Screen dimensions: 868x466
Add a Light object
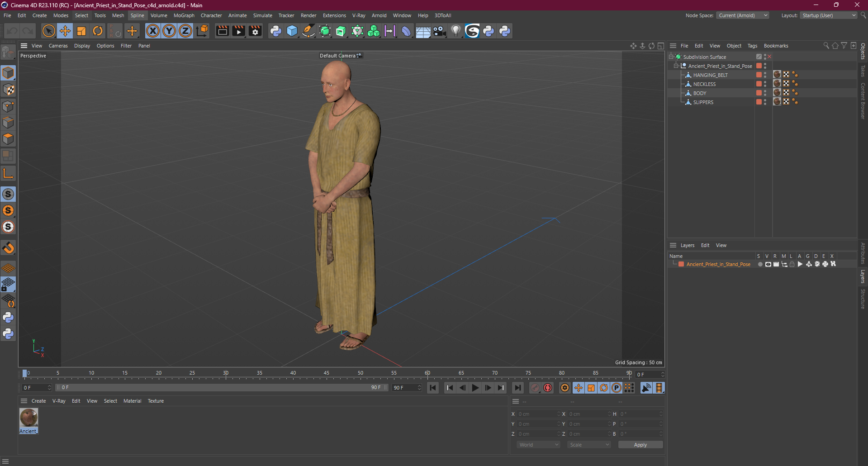(455, 31)
